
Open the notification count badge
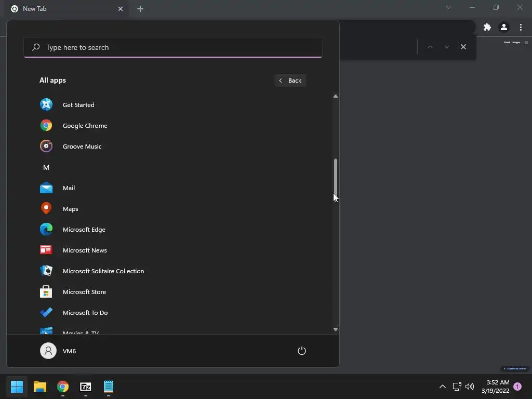(517, 387)
